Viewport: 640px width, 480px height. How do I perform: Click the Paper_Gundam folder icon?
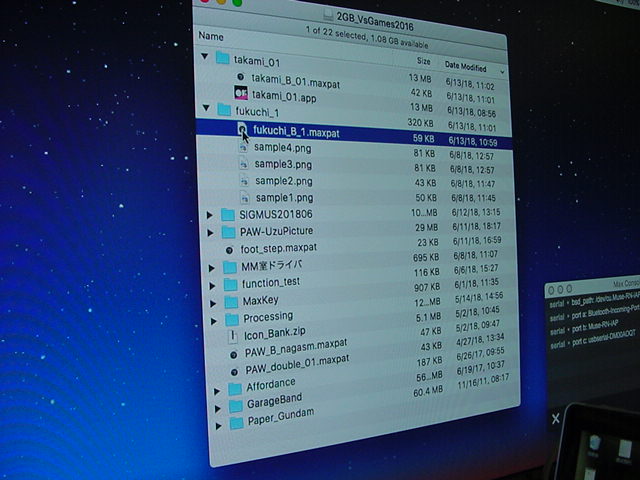pos(237,423)
